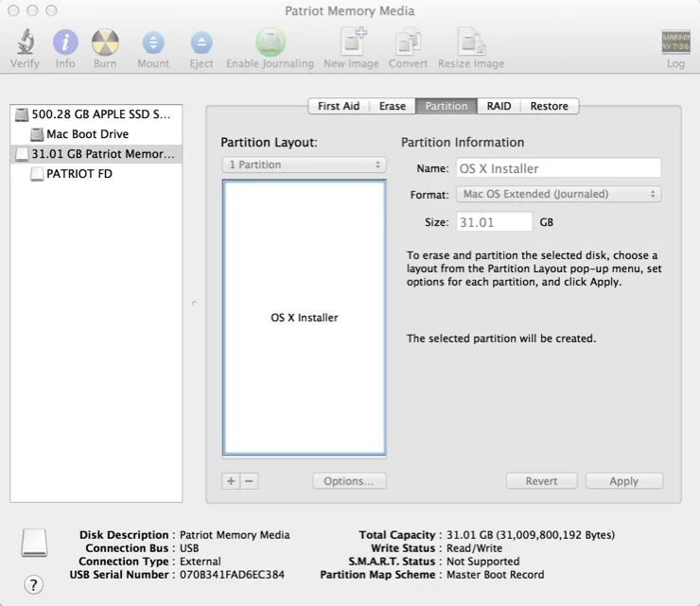Click the partition Size field
Image resolution: width=700 pixels, height=606 pixels.
tap(494, 222)
